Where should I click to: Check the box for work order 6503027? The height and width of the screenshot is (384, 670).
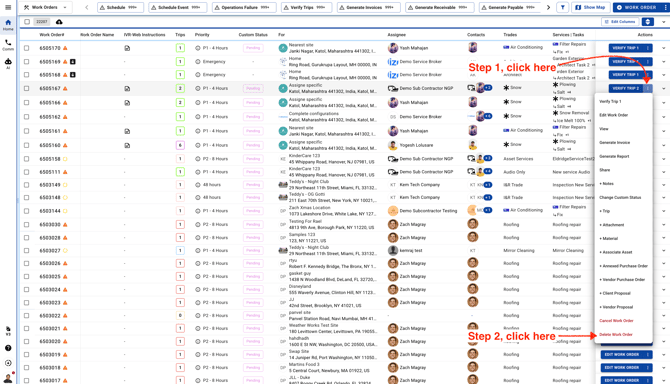click(x=26, y=251)
